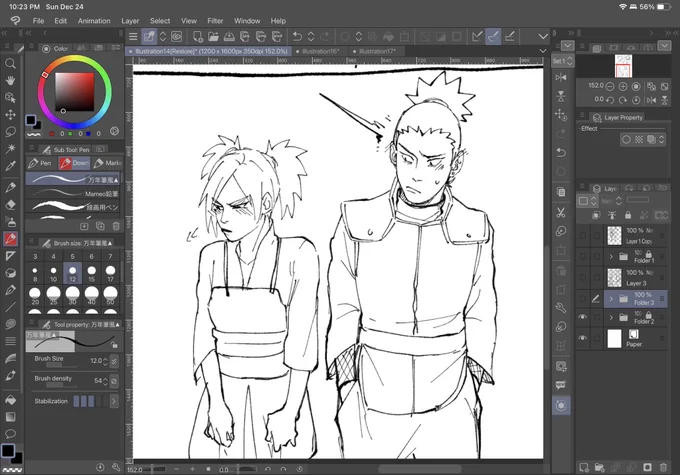Open the Layer menu

tap(130, 20)
